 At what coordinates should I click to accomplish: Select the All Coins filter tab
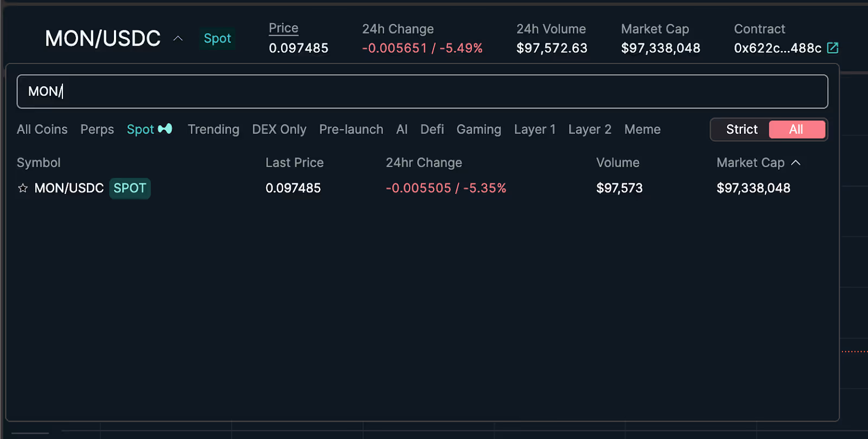point(42,130)
